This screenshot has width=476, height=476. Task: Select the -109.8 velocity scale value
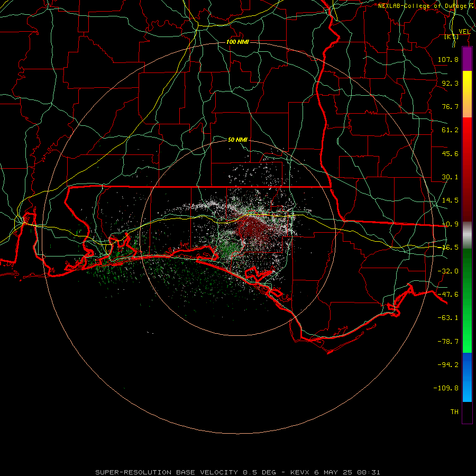tap(446, 388)
